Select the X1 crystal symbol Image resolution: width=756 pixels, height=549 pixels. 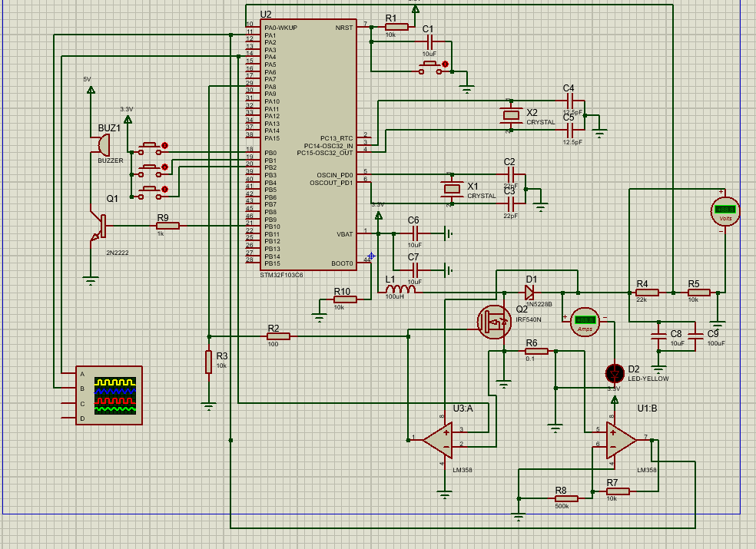point(451,188)
